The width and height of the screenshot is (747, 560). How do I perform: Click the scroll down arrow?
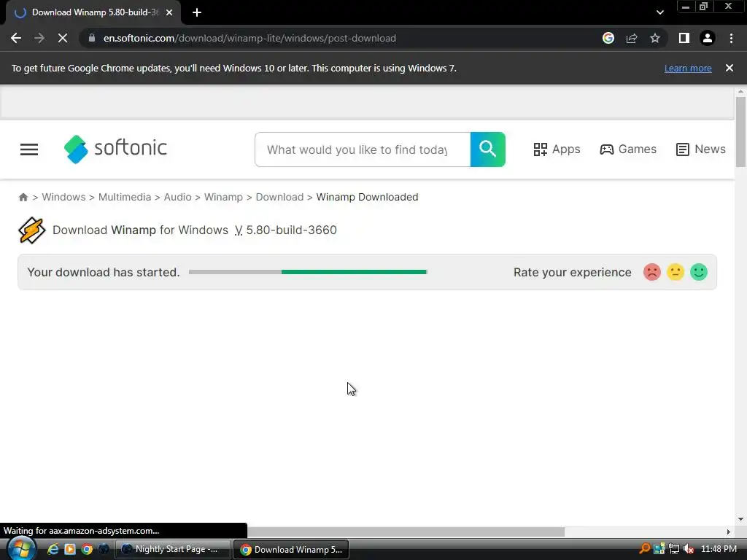(x=740, y=519)
